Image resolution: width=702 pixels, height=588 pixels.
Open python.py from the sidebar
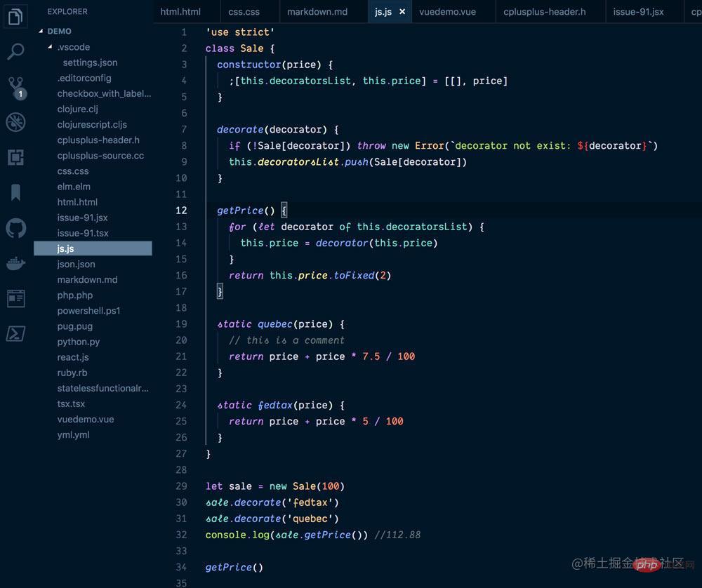coord(79,342)
